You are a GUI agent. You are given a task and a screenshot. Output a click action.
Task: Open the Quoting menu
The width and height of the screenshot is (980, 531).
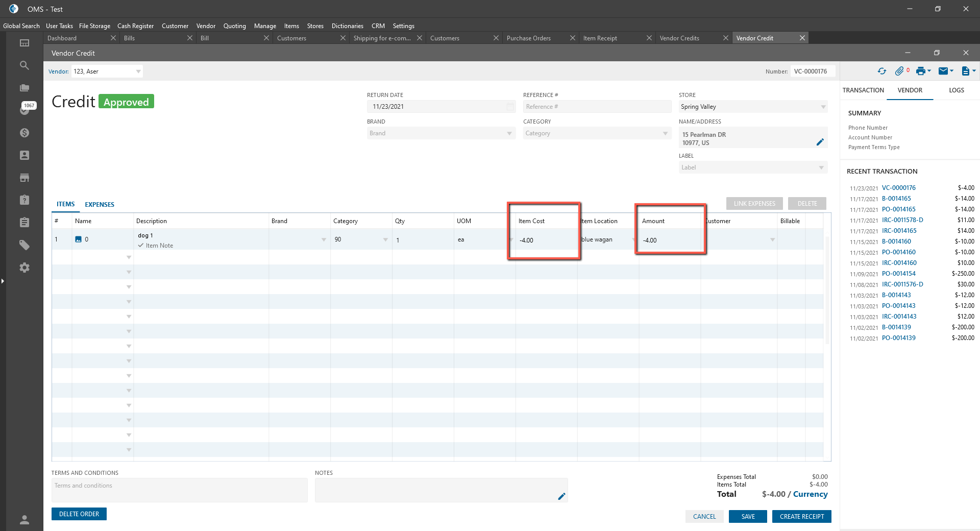[x=234, y=26]
